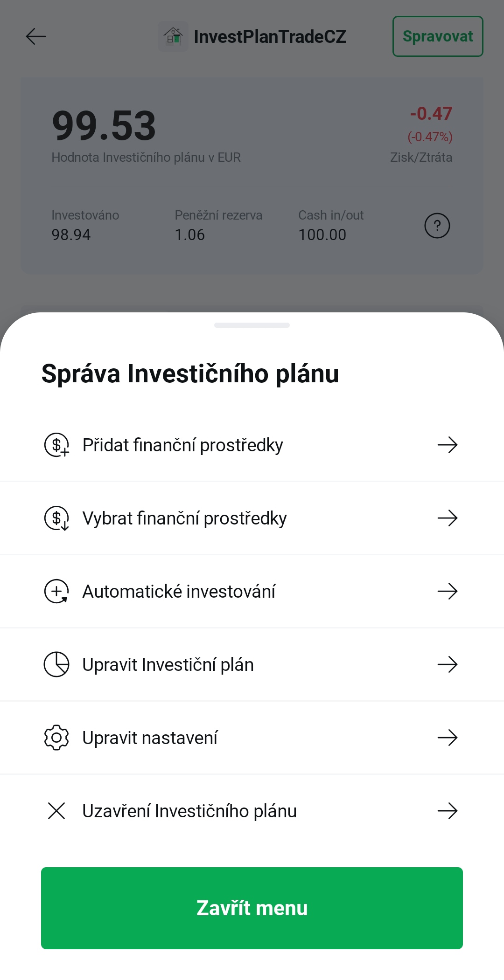Tap the Automatické investování cycle icon
This screenshot has width=504, height=980.
(56, 591)
